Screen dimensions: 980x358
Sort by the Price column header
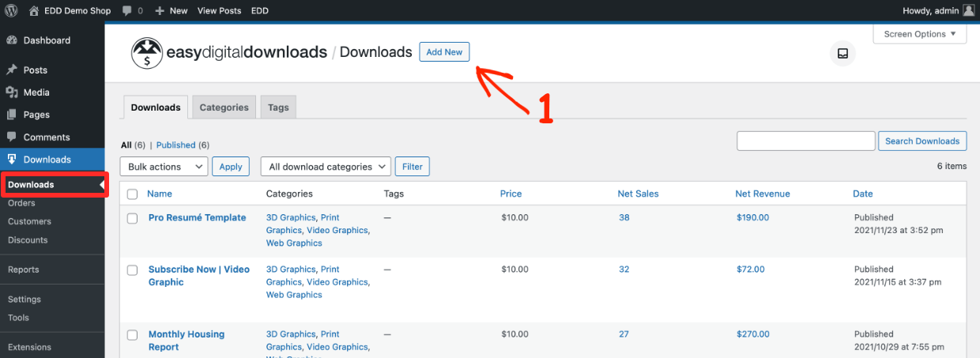coord(511,194)
